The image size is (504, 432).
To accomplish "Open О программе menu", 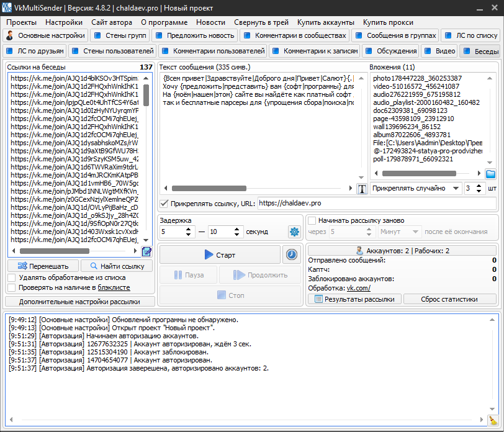I will tap(164, 22).
